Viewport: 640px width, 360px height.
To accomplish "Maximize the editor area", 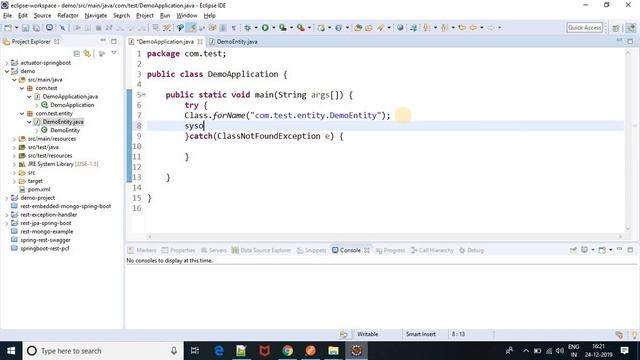I will coord(630,41).
